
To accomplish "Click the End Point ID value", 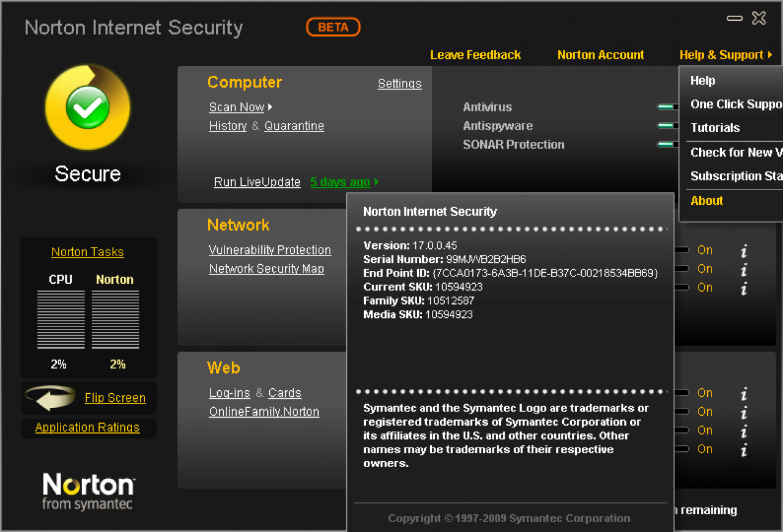I will pos(545,273).
